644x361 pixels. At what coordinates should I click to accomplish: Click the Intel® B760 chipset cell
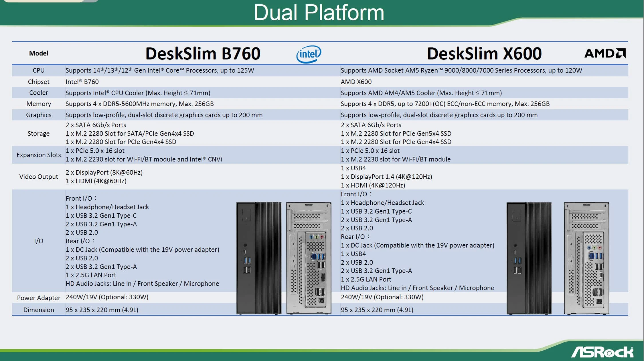click(x=82, y=82)
